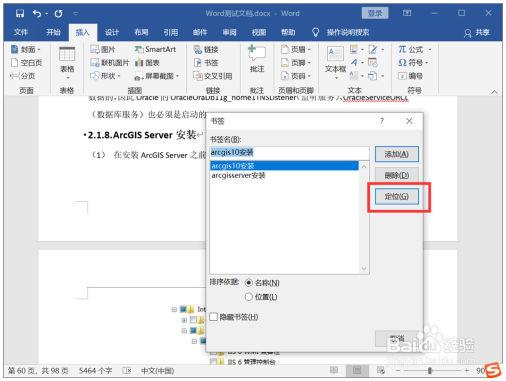
Task: Switch to the 设计 ribbon tab
Action: click(112, 32)
